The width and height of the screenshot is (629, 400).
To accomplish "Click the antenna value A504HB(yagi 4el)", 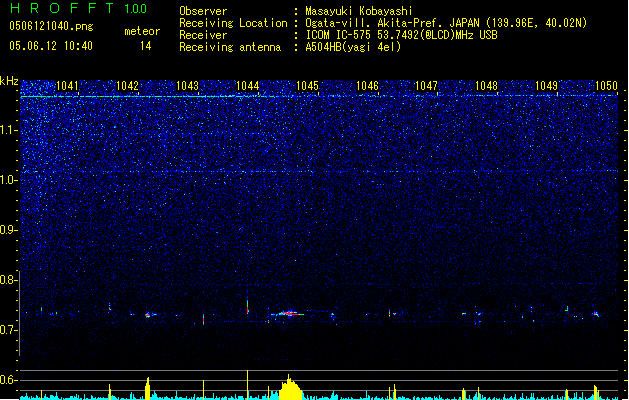I will point(353,47).
